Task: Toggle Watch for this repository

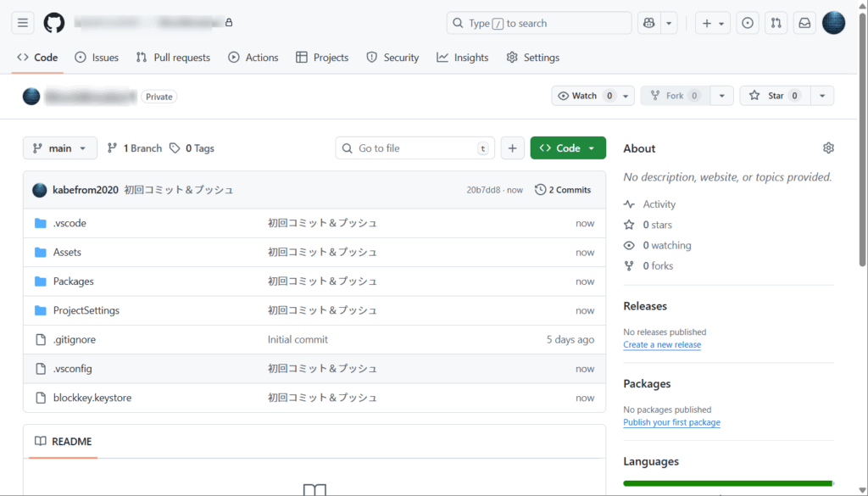Action: pos(585,96)
